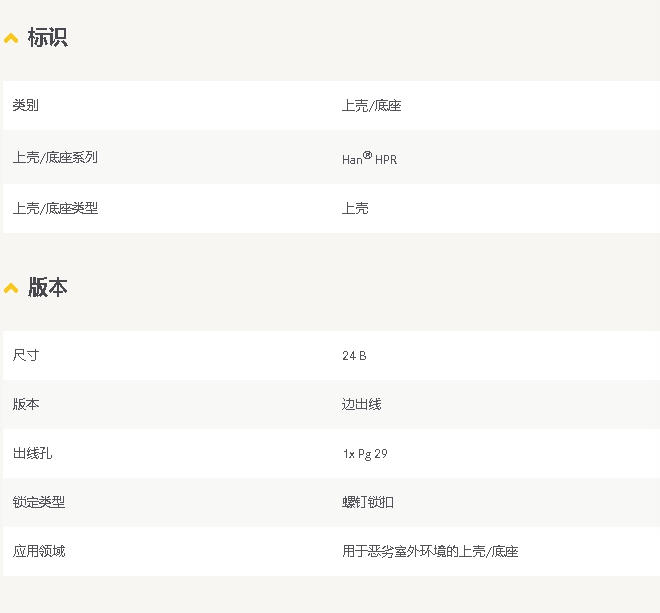The image size is (660, 613).
Task: Select the 上壳/底座系列 row label
Action: click(x=55, y=157)
